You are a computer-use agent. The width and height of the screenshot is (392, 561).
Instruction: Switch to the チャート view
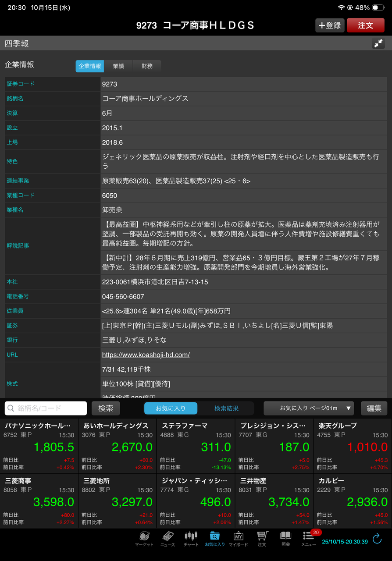tap(191, 538)
